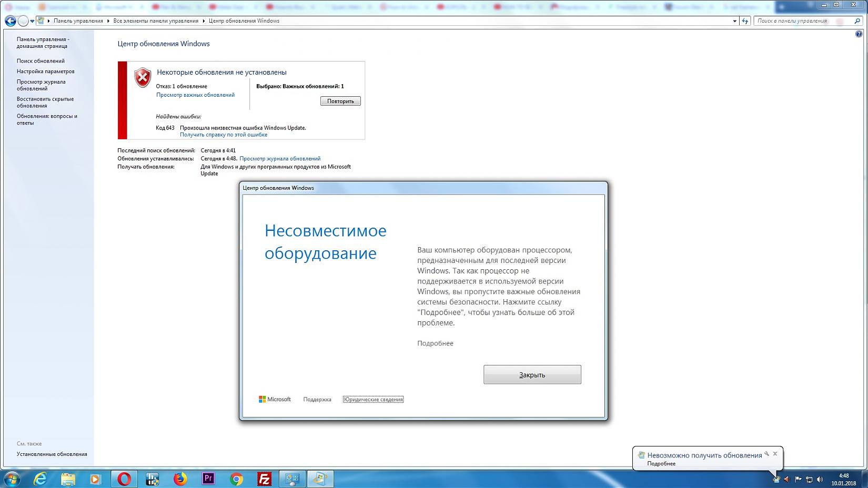Launch FileZilla from the taskbar

pos(264,479)
